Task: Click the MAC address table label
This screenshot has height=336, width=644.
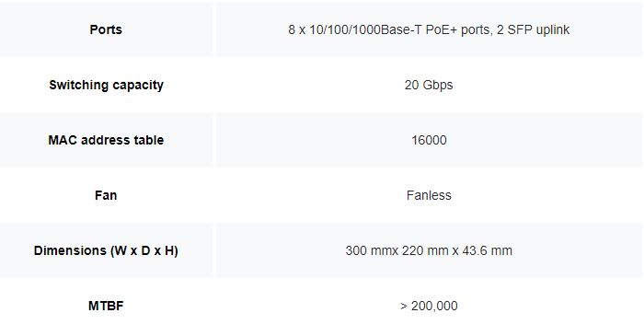Action: point(106,140)
